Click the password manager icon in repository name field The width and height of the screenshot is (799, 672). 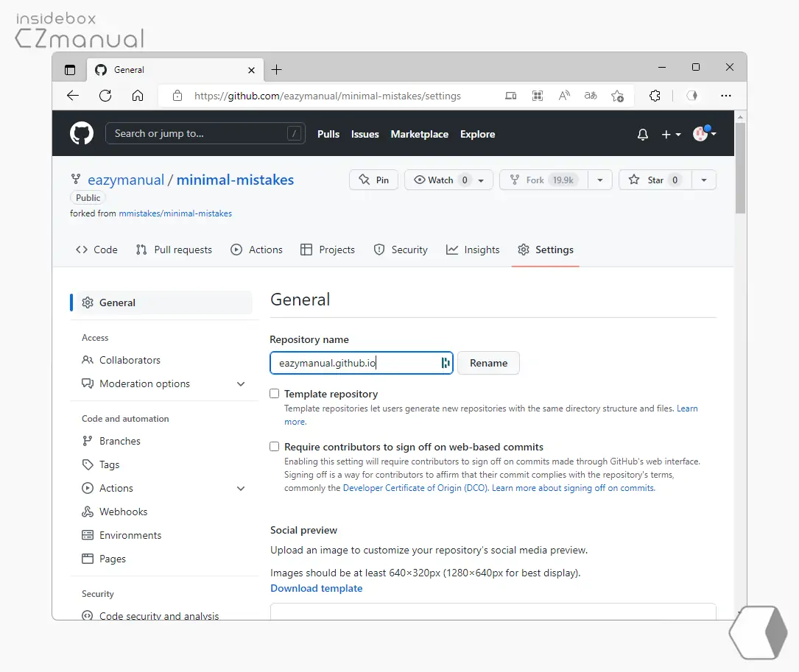click(x=446, y=363)
